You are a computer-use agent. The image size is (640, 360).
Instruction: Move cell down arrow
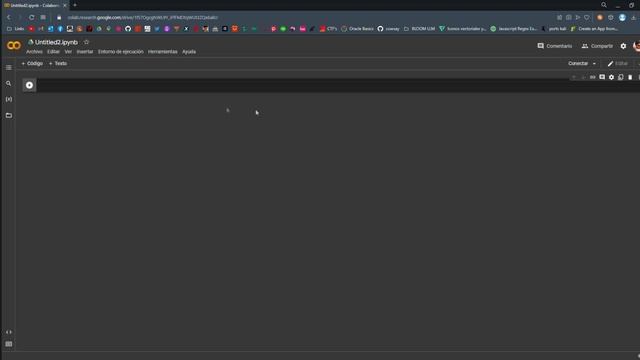click(583, 77)
